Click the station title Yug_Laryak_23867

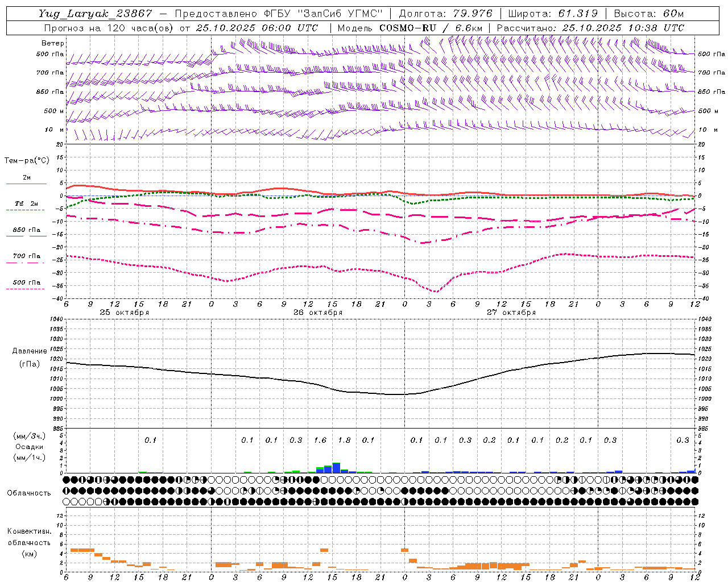click(96, 14)
